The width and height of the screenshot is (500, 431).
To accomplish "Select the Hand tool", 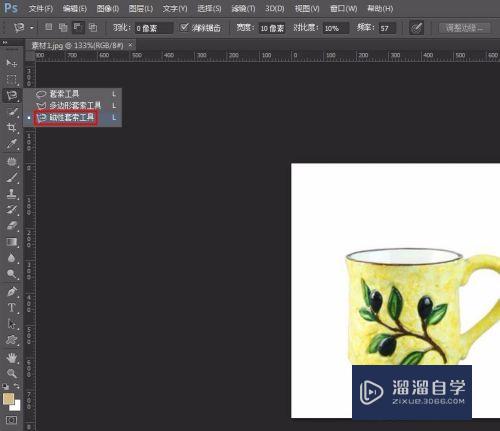I will tap(11, 358).
